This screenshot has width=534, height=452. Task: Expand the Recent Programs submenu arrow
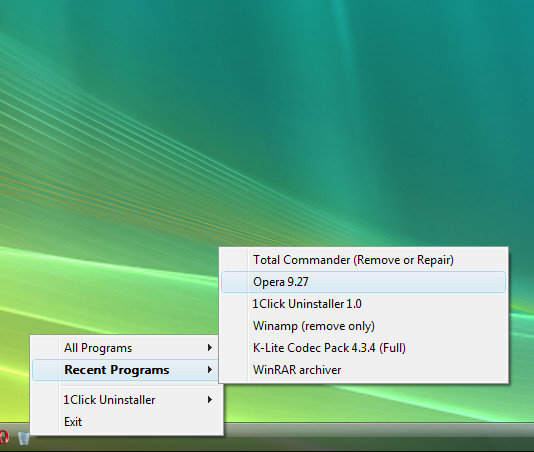click(210, 370)
